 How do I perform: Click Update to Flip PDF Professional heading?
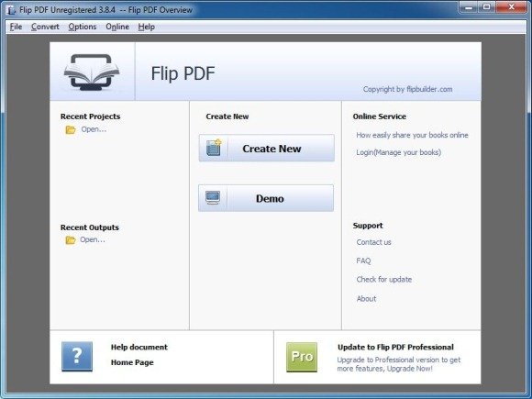(395, 347)
